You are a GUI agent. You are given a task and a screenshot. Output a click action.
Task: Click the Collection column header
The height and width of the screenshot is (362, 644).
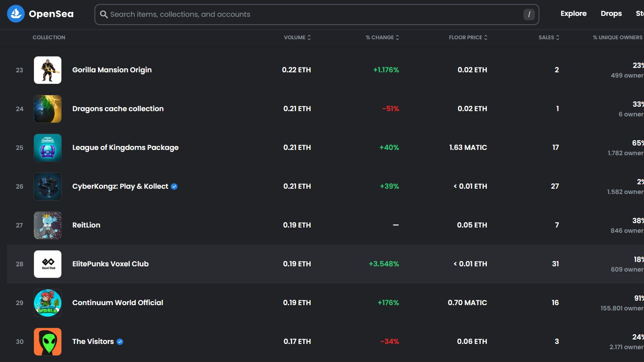click(x=49, y=37)
